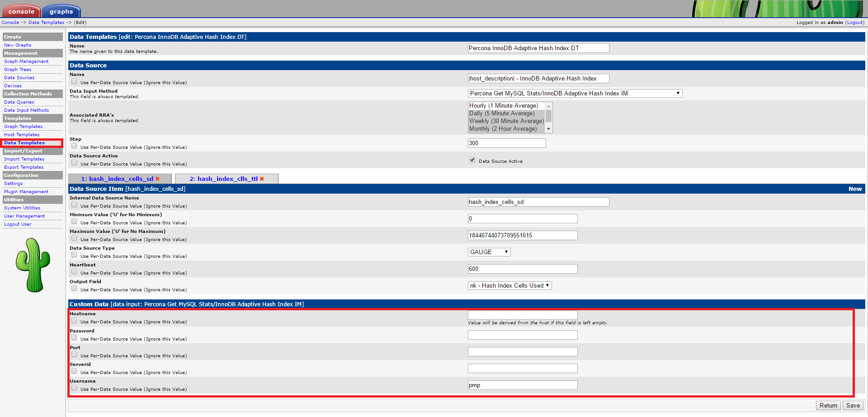Viewport: 868px width, 417px height.
Task: Toggle per-data source value for Maximum Value
Action: pyautogui.click(x=74, y=238)
